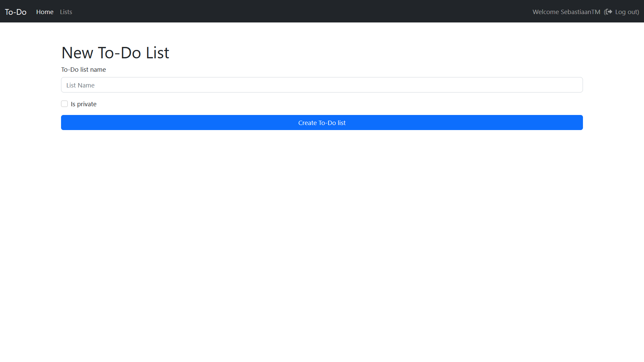644x362 pixels.
Task: Click the "Is private" label text
Action: [x=84, y=104]
